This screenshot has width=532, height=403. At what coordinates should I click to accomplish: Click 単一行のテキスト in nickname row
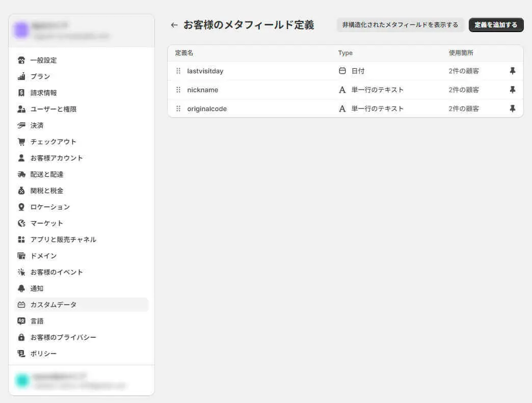click(x=377, y=90)
